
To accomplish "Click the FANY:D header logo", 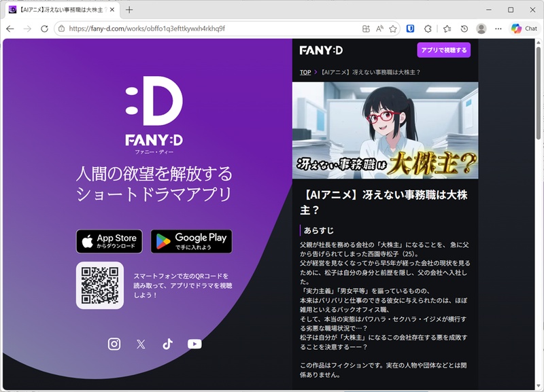I will 321,50.
